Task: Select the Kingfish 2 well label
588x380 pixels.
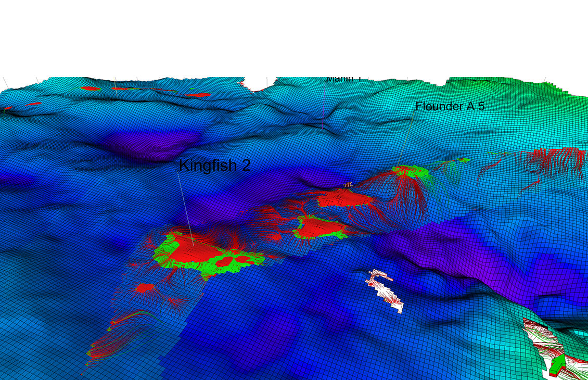Action: point(215,167)
